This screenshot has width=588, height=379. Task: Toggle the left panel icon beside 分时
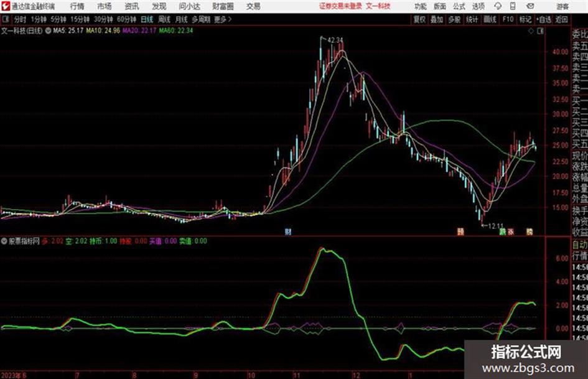pos(5,19)
